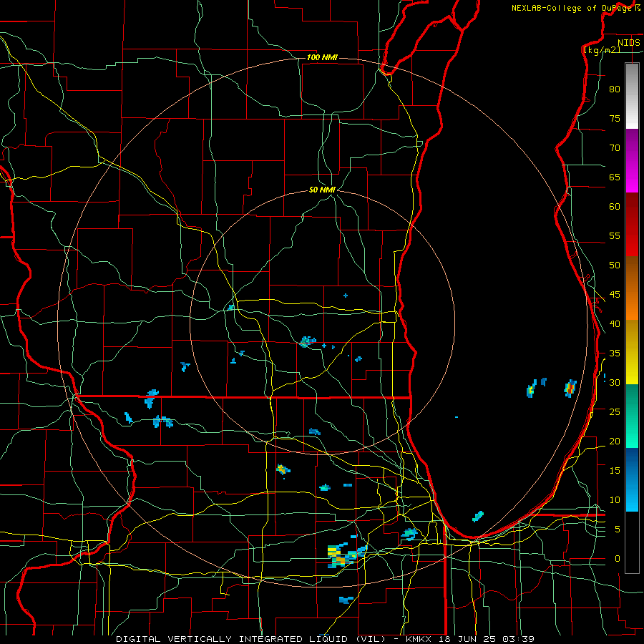
Task: Click the 0 value on the scale
Action: click(x=618, y=559)
